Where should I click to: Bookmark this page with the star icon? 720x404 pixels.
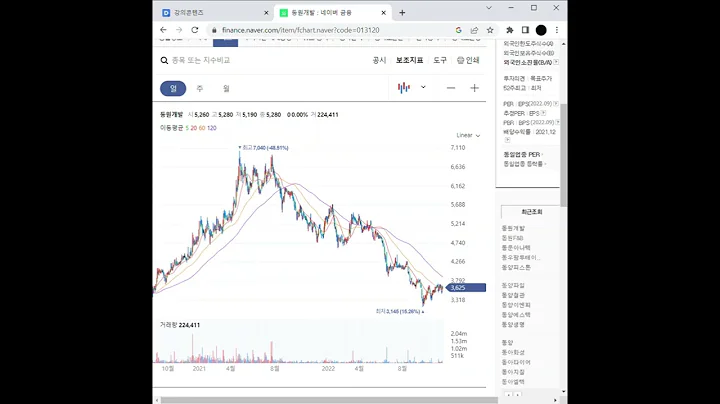(490, 30)
